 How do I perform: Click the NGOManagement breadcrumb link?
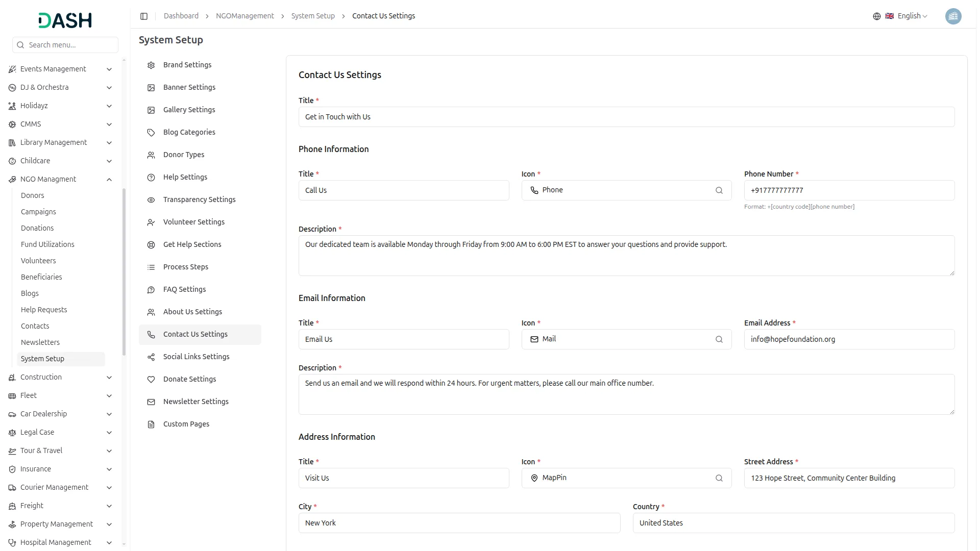[x=244, y=16]
